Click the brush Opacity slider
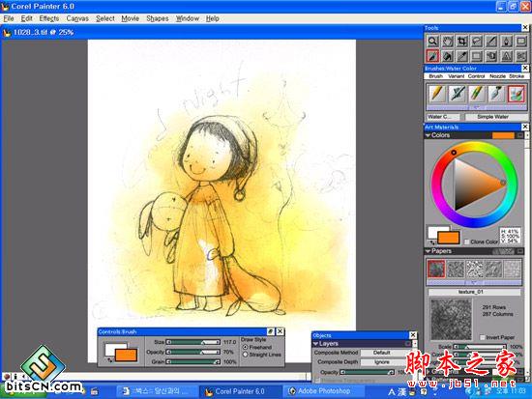532x399 pixels. pyautogui.click(x=193, y=353)
